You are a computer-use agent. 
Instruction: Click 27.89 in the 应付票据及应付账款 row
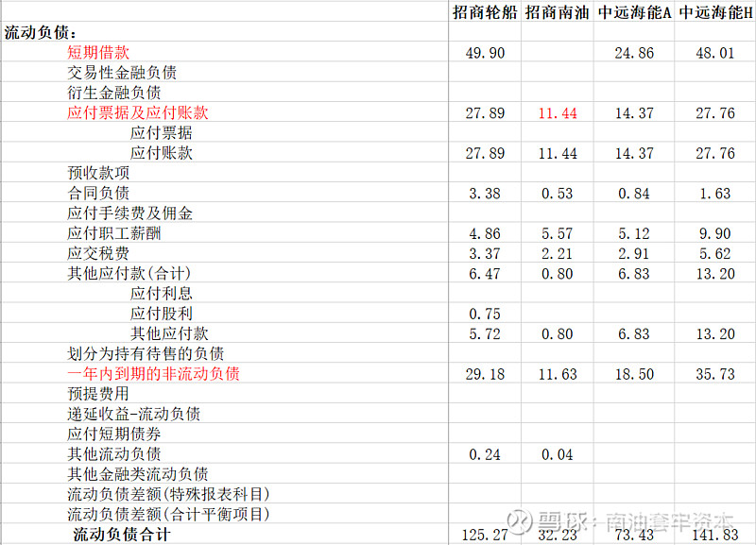coord(485,113)
